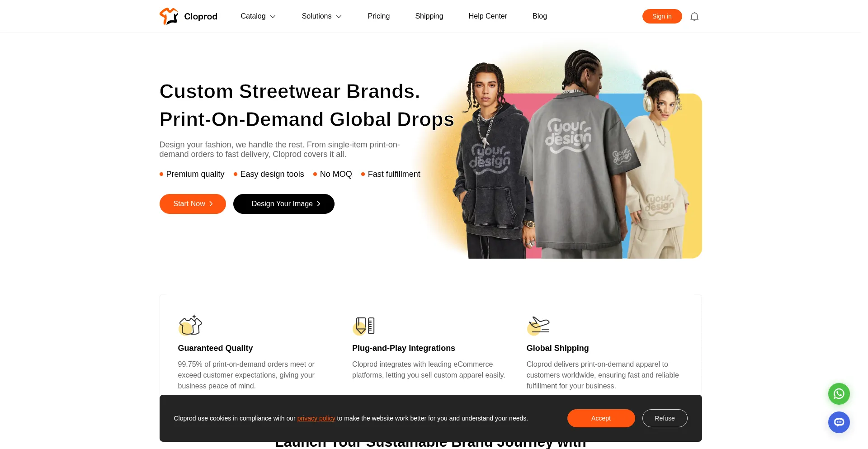Expand the Catalog dropdown
The image size is (868, 449).
(258, 16)
